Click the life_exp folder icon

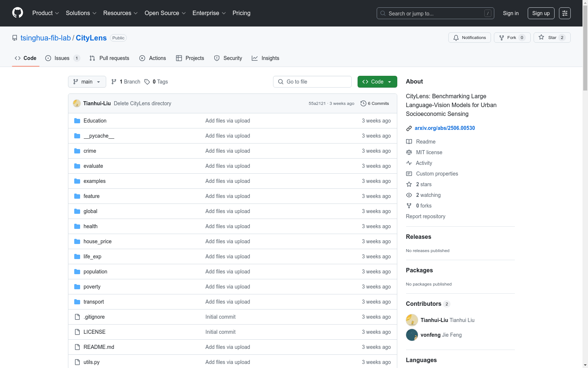click(x=77, y=256)
